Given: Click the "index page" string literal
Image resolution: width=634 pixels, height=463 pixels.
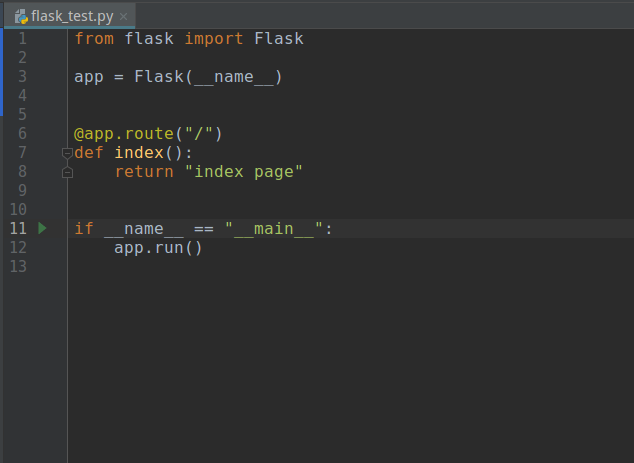Looking at the screenshot, I should click(x=244, y=172).
